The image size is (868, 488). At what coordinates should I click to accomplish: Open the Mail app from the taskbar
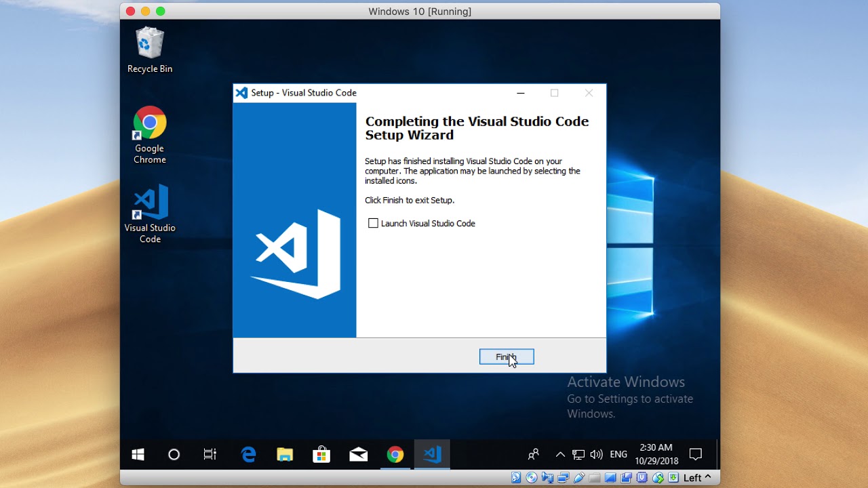pyautogui.click(x=359, y=455)
